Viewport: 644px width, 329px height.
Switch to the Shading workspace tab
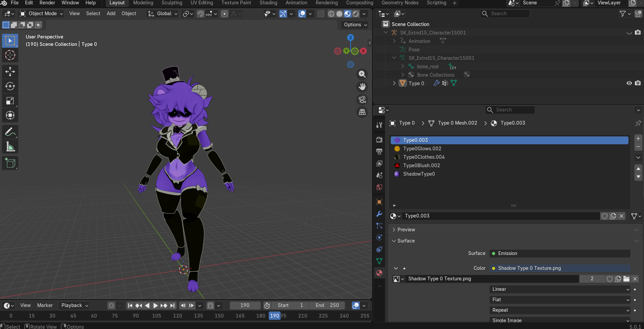[x=268, y=3]
